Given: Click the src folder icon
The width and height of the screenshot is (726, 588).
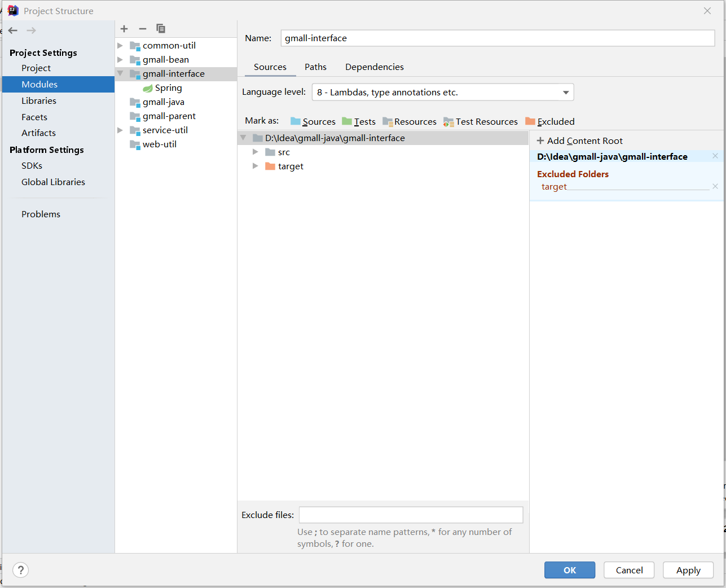Looking at the screenshot, I should point(270,152).
